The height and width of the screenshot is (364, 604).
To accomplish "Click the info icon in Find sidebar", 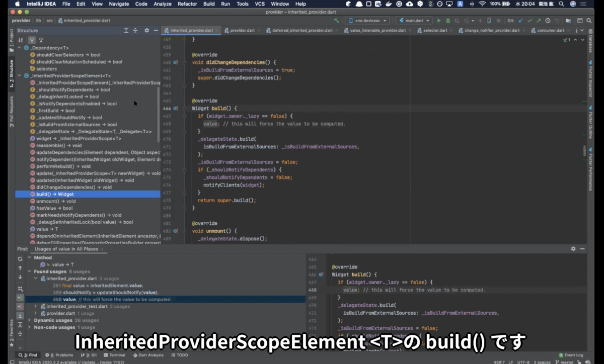I will click(x=20, y=316).
